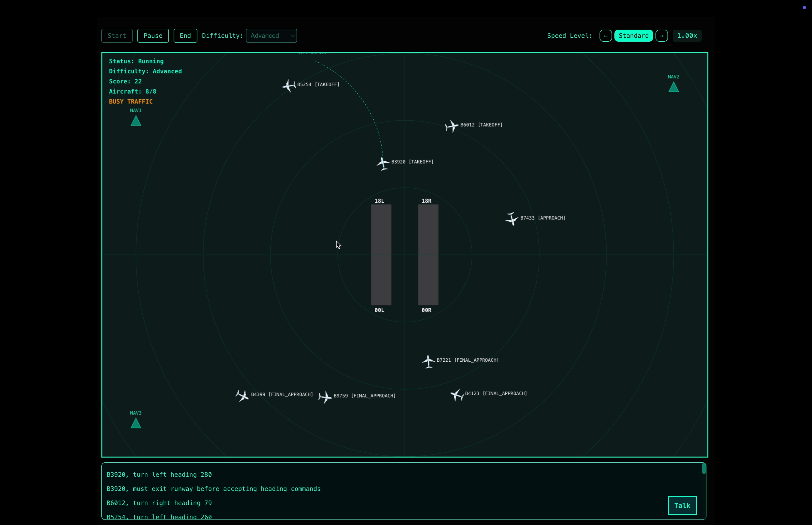Click the Standard speed level button
The image size is (812, 525).
633,36
